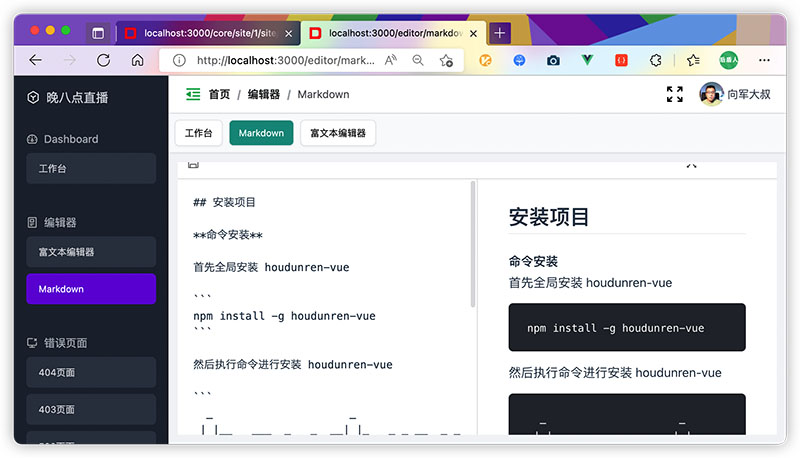Click the 命令安装 bold text in preview
This screenshot has width=800, height=458.
pyautogui.click(x=533, y=262)
